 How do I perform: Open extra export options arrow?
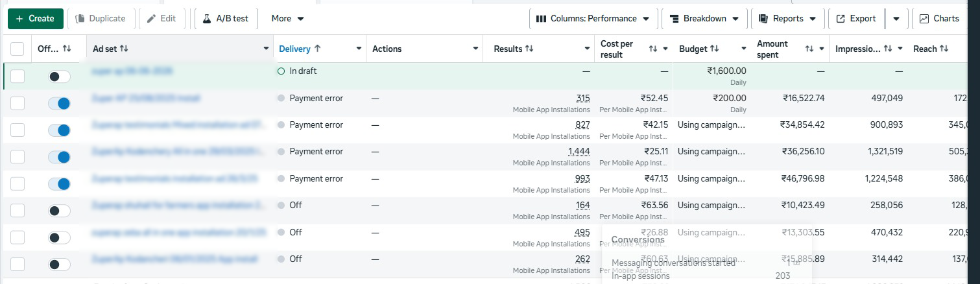896,19
